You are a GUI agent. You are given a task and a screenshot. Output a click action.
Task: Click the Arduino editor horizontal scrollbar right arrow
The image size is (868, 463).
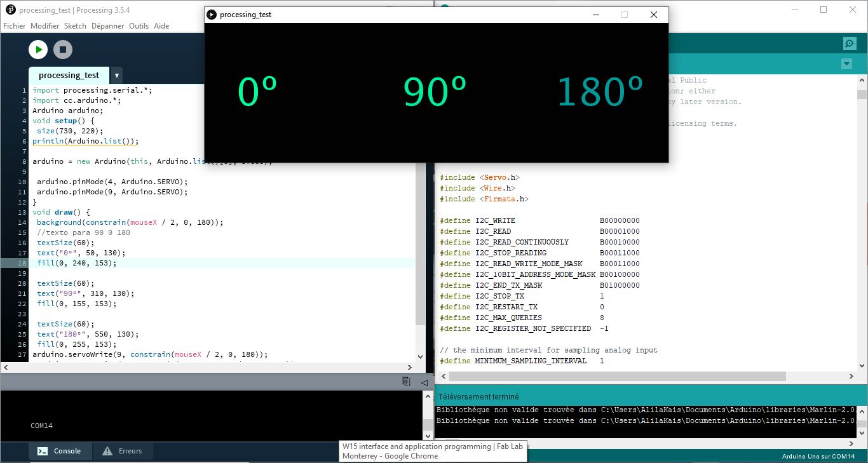click(851, 377)
